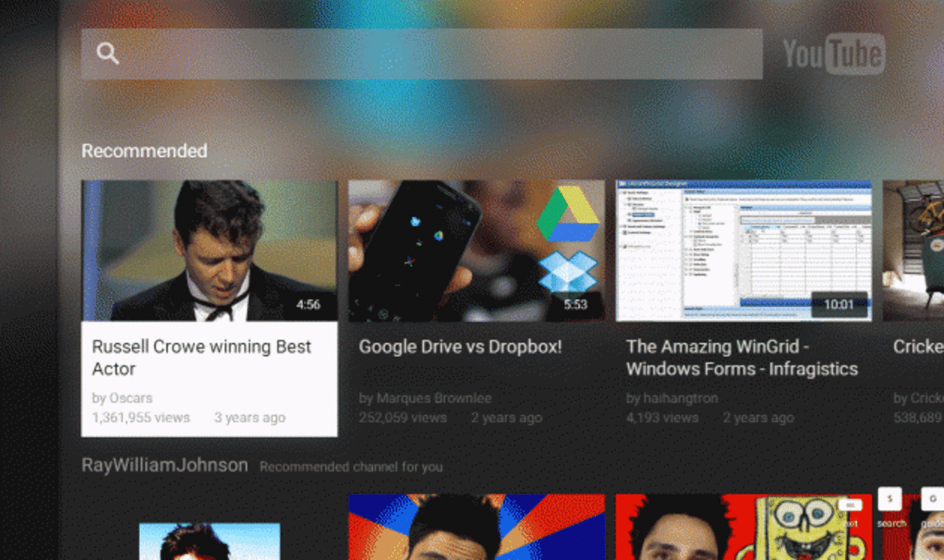Click the haihangtron uploader name
Image resolution: width=944 pixels, height=560 pixels.
tap(672, 399)
